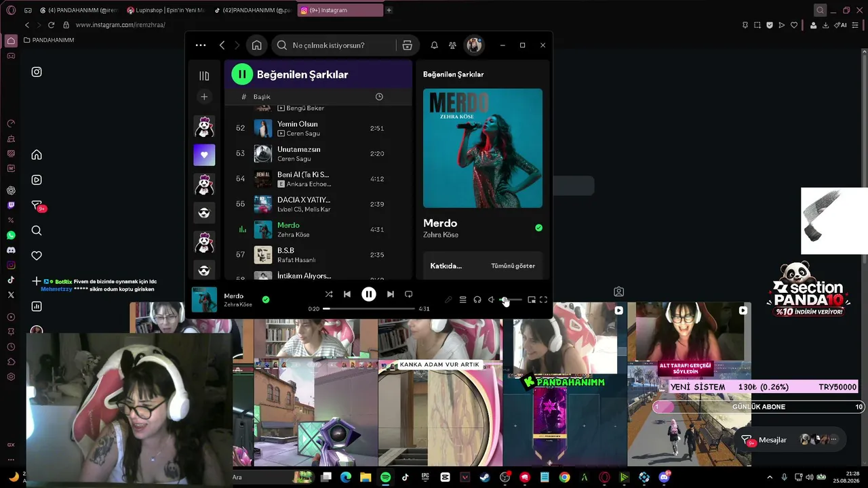Open Instagram Reels in sidebar
The image size is (868, 488).
tap(37, 180)
